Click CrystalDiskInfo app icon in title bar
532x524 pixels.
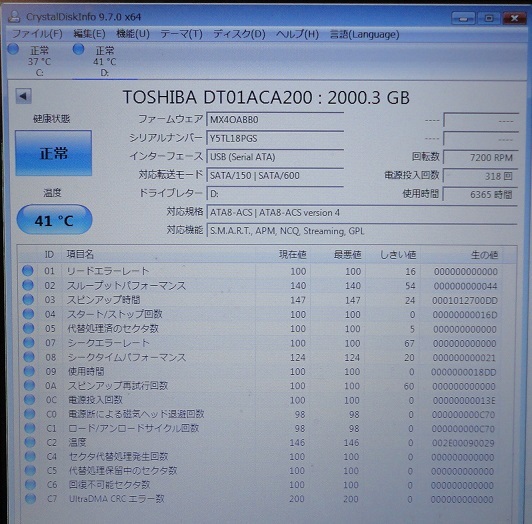click(x=14, y=16)
